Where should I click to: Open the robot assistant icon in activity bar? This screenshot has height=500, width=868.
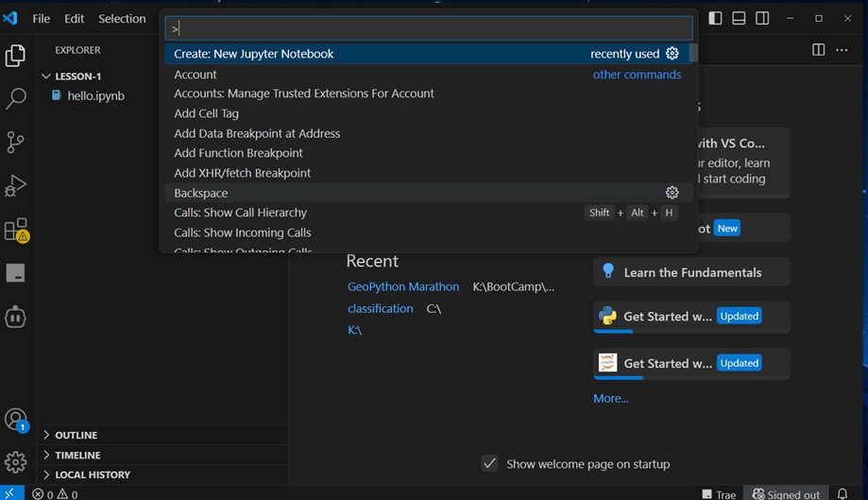coord(15,318)
